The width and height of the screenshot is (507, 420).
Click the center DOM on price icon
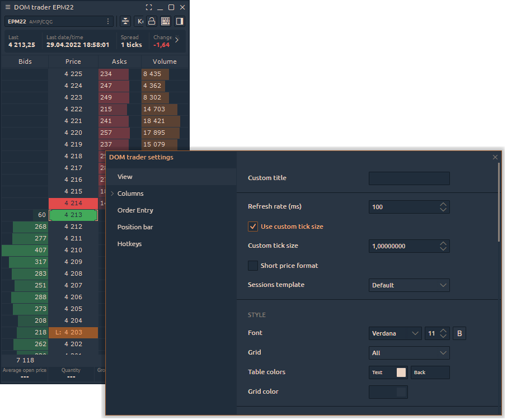click(125, 21)
